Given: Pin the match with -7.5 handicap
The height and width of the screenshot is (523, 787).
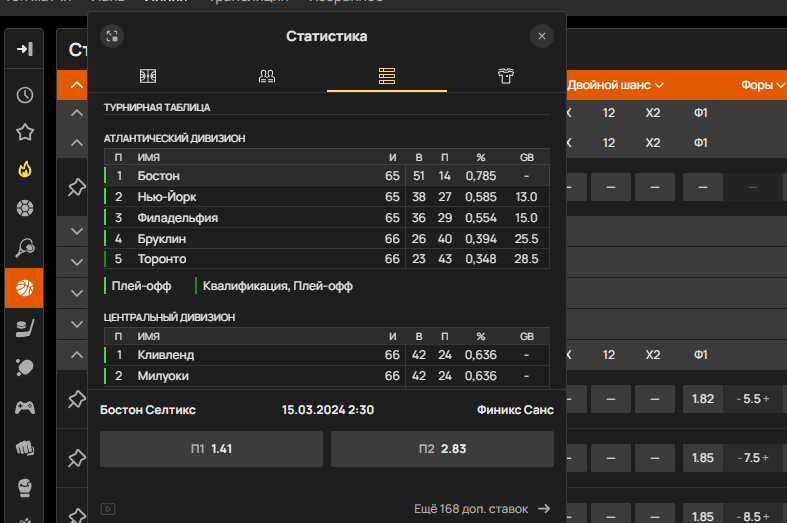Looking at the screenshot, I should (x=76, y=458).
